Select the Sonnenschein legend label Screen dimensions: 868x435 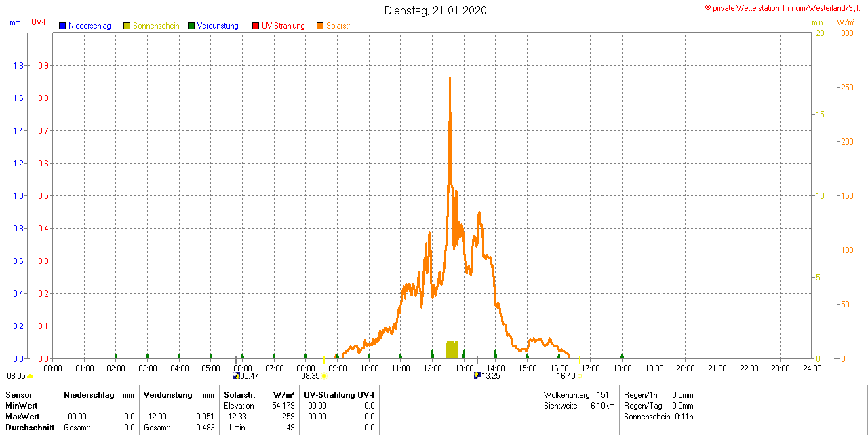pyautogui.click(x=156, y=26)
